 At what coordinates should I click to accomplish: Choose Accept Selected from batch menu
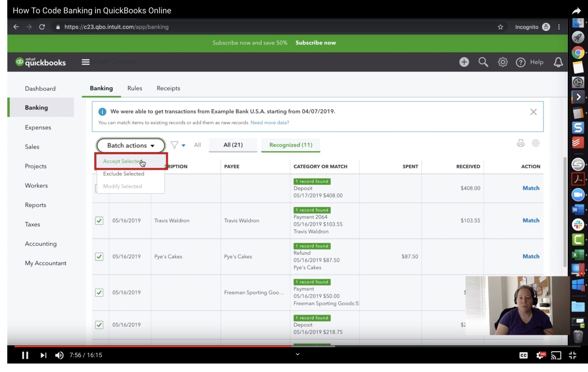[x=131, y=161]
